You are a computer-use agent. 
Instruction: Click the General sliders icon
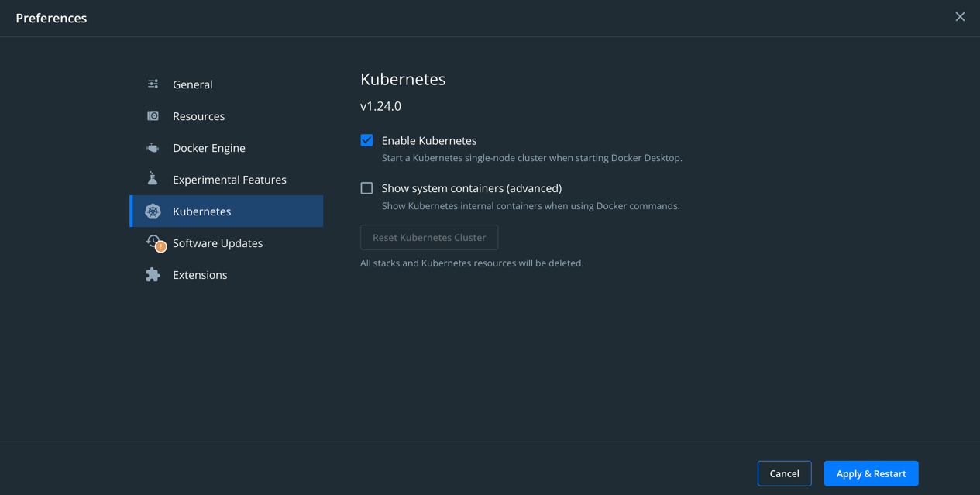click(153, 84)
